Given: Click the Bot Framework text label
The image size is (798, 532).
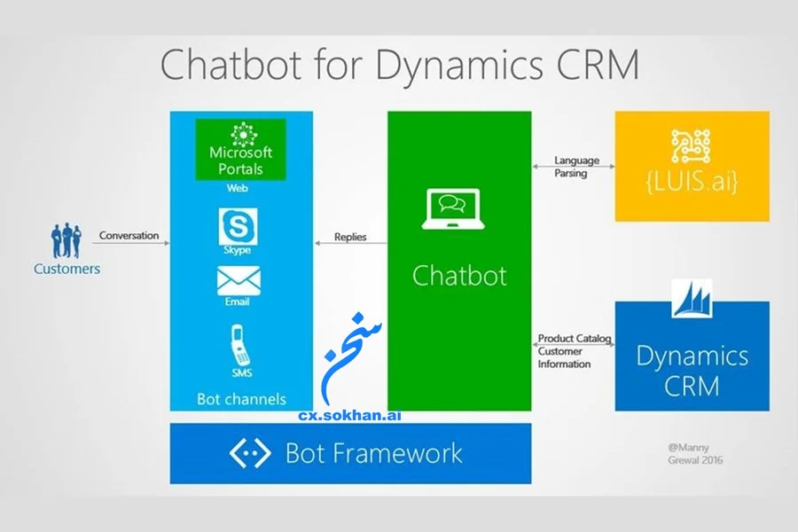Looking at the screenshot, I should [x=373, y=453].
